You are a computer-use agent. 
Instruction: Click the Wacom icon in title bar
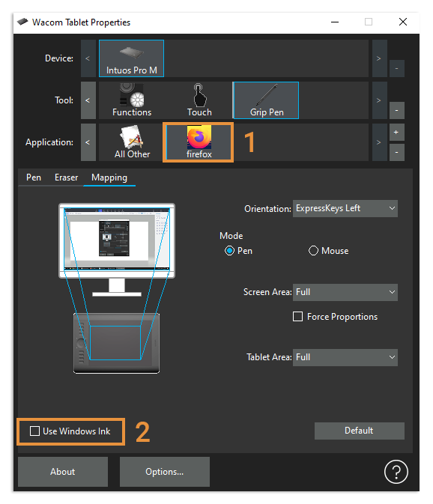(x=22, y=22)
